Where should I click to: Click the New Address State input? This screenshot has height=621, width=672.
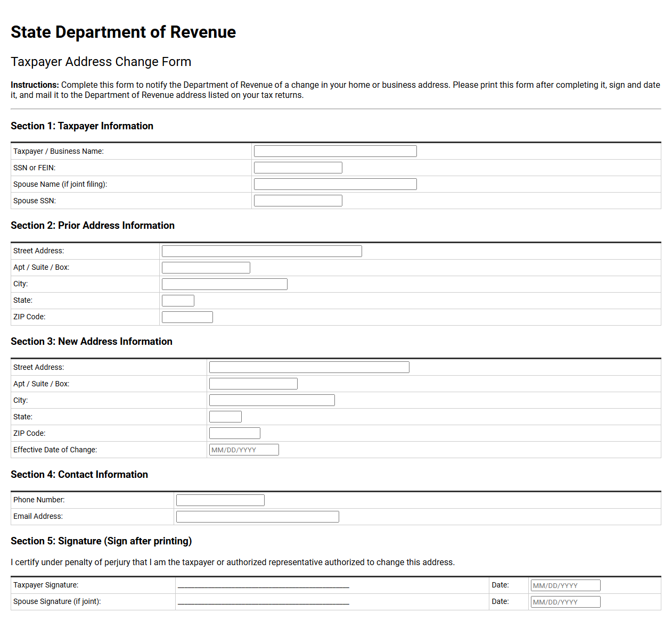point(225,417)
